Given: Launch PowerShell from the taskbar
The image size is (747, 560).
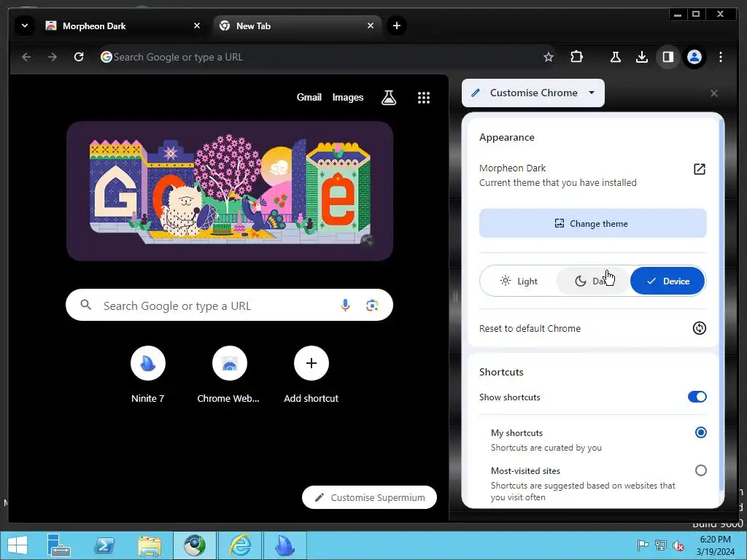Looking at the screenshot, I should coord(104,545).
